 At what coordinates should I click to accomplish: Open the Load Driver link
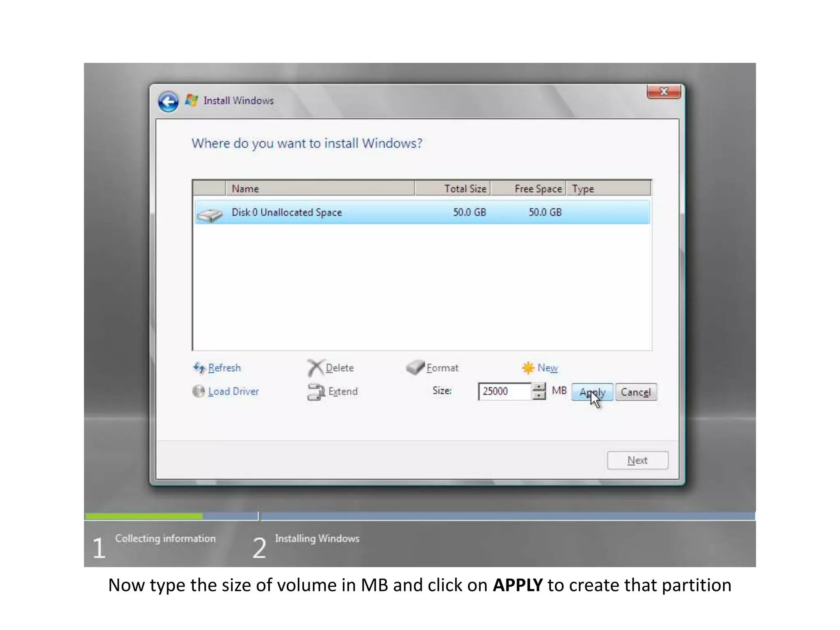pos(233,391)
